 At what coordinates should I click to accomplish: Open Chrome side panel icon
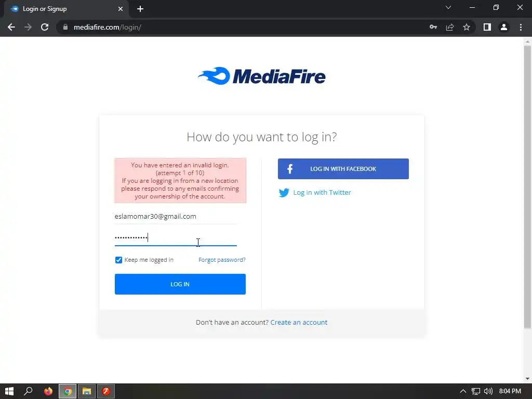[x=487, y=27]
